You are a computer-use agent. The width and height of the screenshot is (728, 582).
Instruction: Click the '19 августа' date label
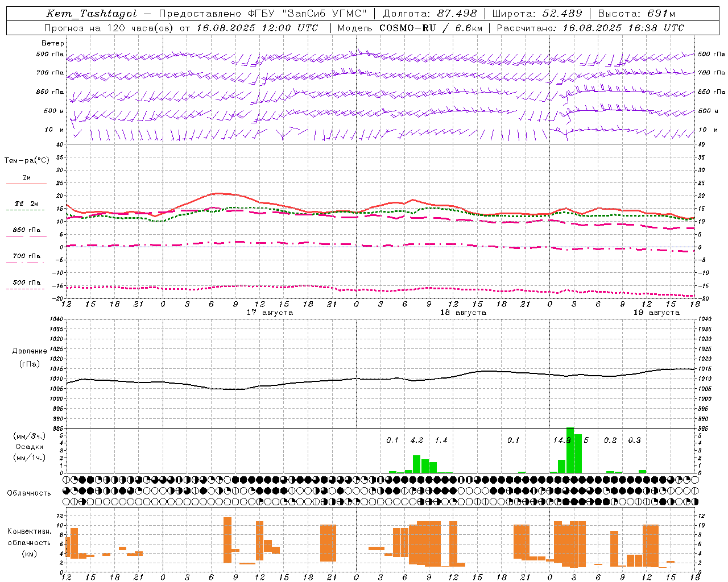[656, 313]
